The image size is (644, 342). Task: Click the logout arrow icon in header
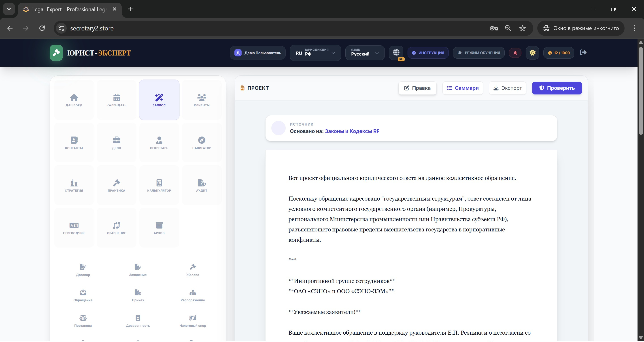(583, 53)
